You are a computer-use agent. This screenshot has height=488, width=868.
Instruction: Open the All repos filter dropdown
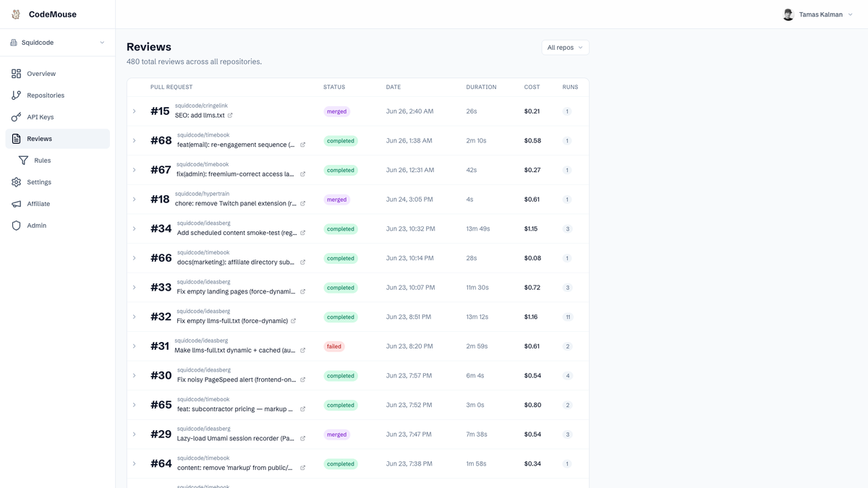click(565, 48)
